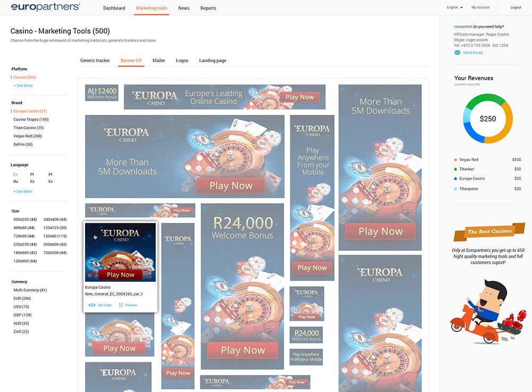Click the Preview icon on banner card
This screenshot has height=392, width=532.
121,305
